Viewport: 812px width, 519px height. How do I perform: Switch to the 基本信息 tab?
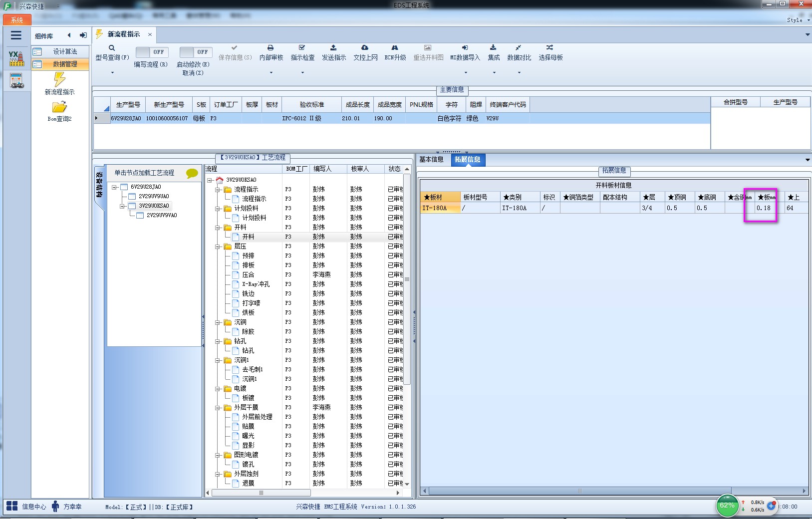(x=431, y=160)
